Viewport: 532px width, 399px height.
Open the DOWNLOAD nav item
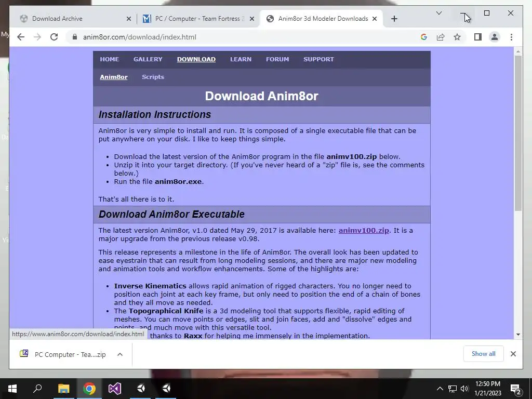pos(196,59)
